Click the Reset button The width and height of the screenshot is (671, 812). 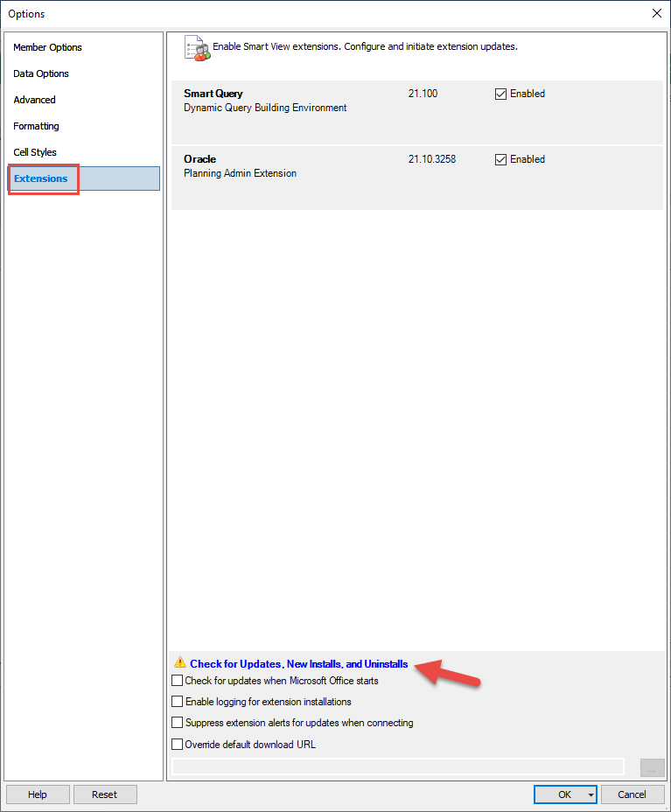point(104,794)
